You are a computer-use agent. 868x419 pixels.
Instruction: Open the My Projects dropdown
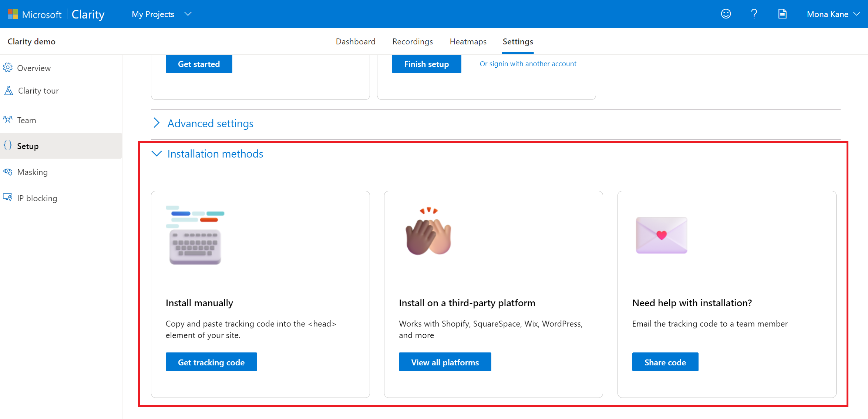161,14
